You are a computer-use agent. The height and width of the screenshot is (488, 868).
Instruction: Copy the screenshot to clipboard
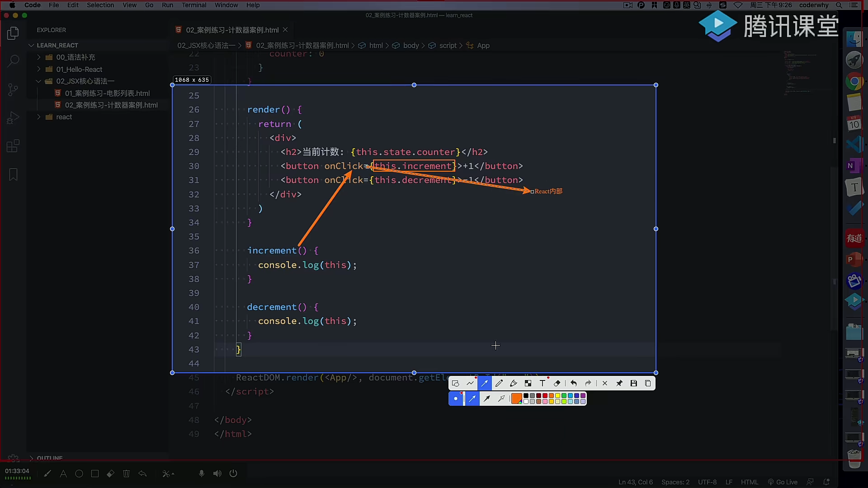click(x=648, y=383)
